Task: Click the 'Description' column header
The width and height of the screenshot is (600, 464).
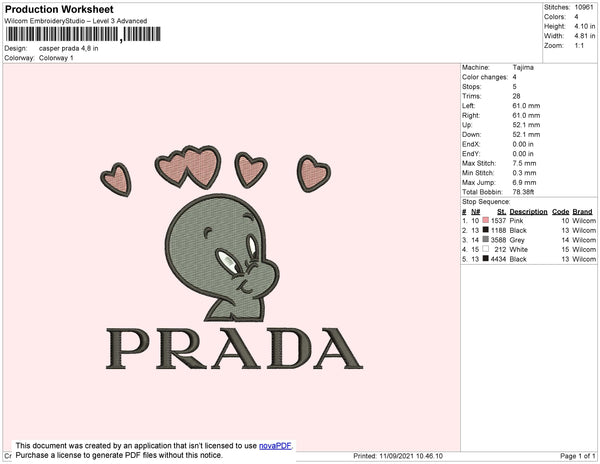Action: point(528,212)
